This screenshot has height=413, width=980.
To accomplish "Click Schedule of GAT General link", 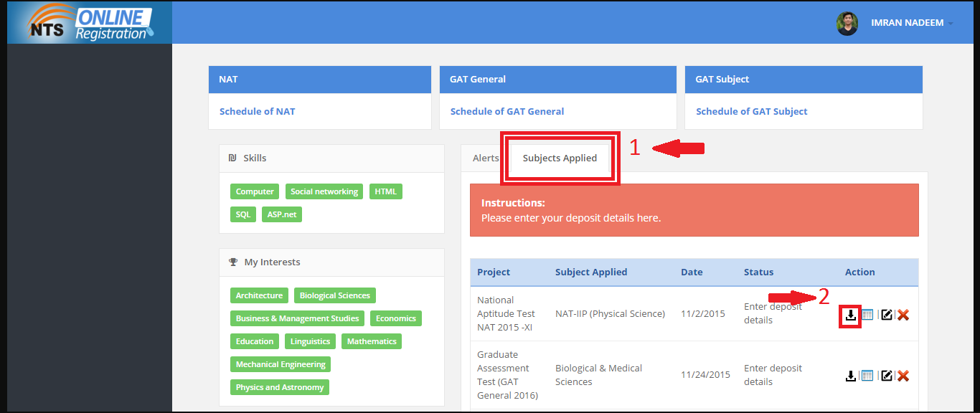I will [x=507, y=111].
